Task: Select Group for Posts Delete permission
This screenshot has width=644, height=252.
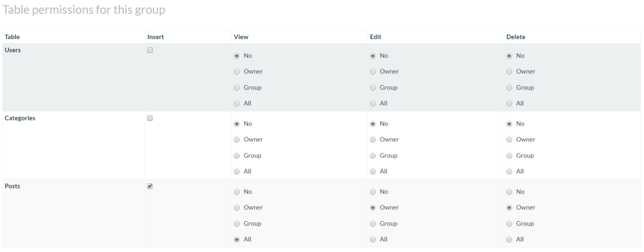Action: (x=509, y=224)
